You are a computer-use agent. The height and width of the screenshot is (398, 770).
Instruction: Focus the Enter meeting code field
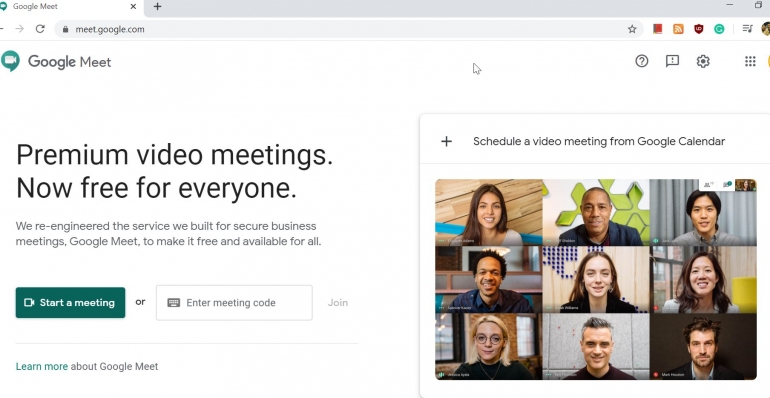[234, 303]
